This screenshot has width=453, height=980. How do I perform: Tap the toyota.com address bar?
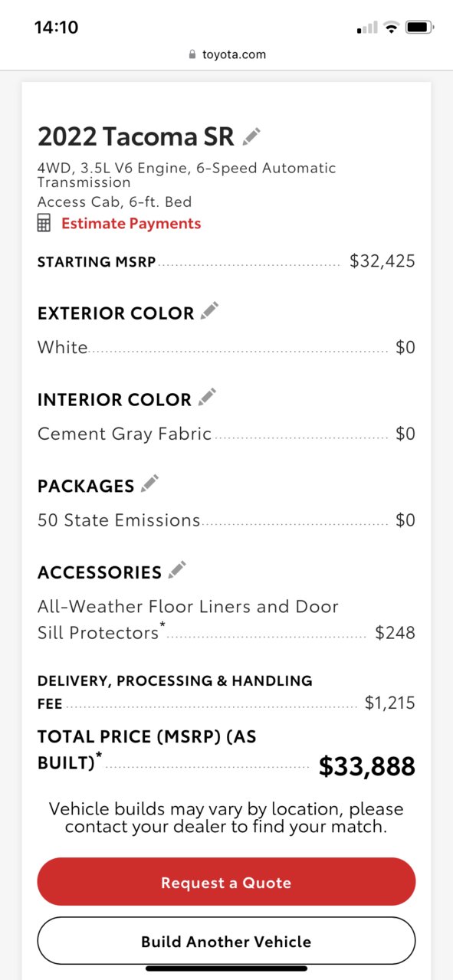(x=226, y=54)
